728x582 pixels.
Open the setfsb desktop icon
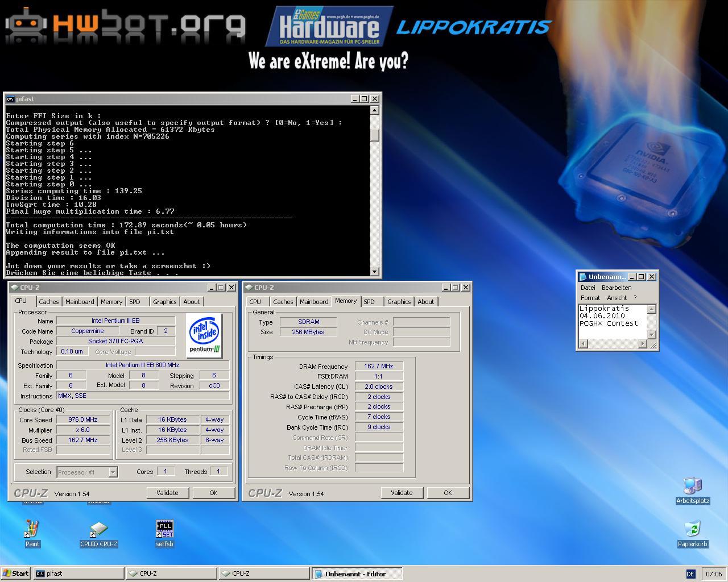click(164, 533)
